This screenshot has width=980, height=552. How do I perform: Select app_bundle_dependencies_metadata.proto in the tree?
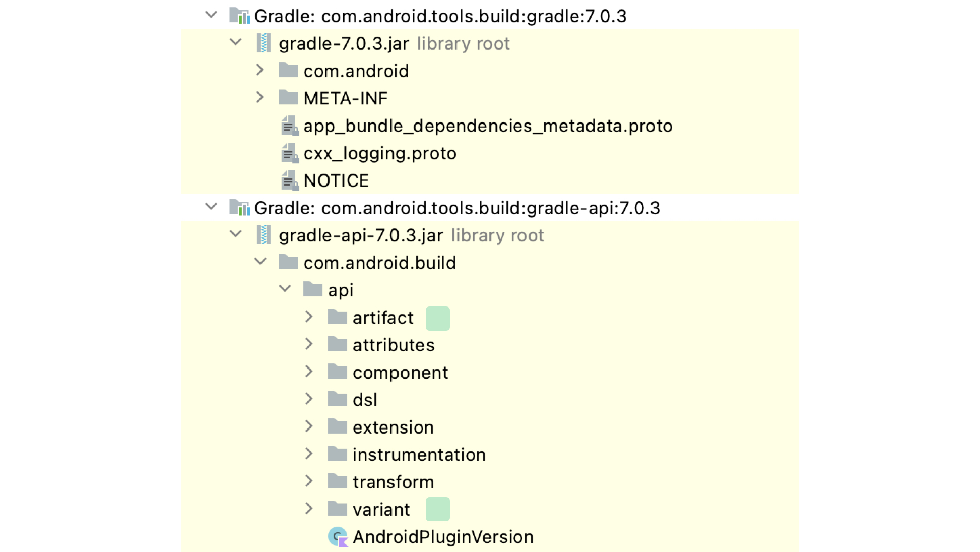(488, 126)
